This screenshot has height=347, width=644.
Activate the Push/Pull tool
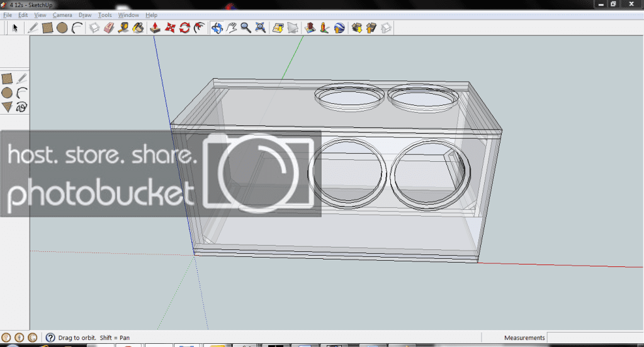pyautogui.click(x=155, y=28)
